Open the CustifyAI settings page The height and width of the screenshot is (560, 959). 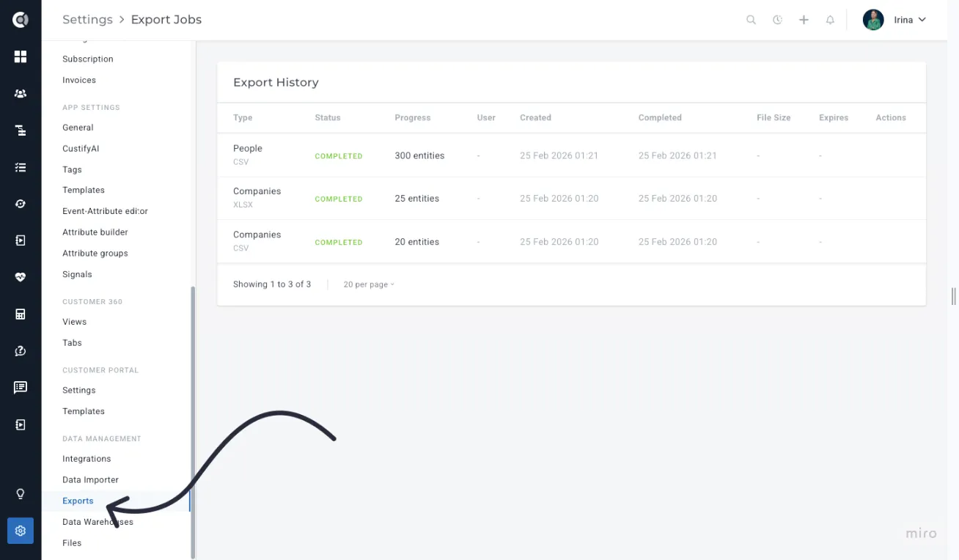coord(81,149)
